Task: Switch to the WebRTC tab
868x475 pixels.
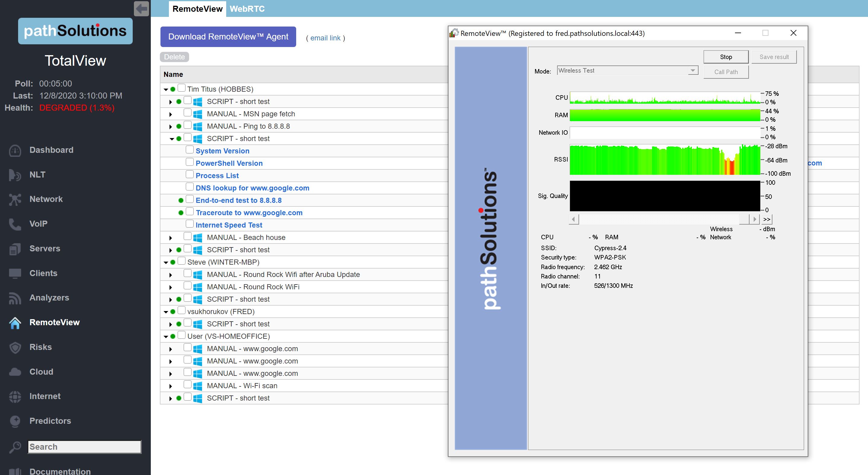Action: pyautogui.click(x=247, y=9)
